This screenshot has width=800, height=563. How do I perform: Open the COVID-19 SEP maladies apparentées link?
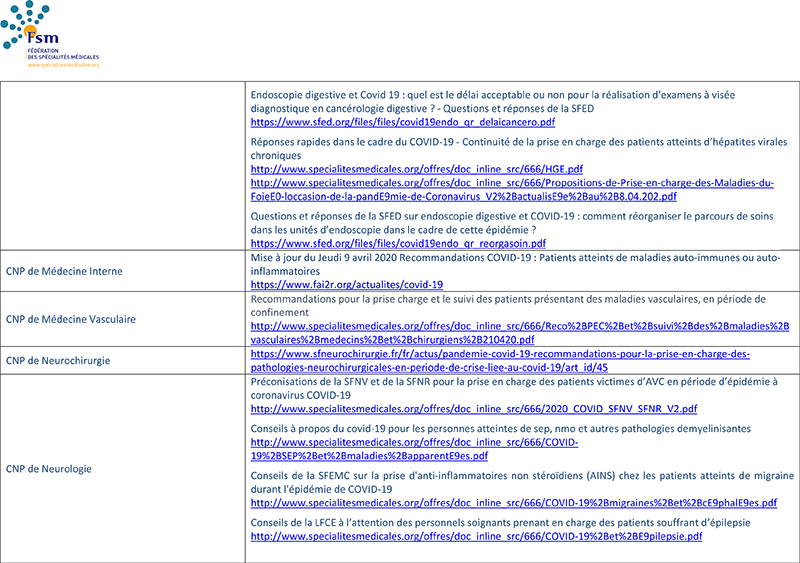click(414, 449)
